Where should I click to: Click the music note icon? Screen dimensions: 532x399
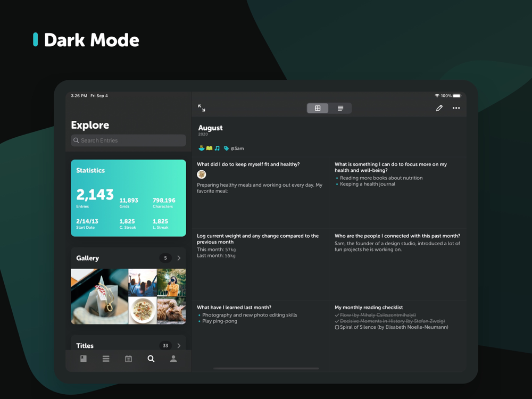(x=217, y=148)
